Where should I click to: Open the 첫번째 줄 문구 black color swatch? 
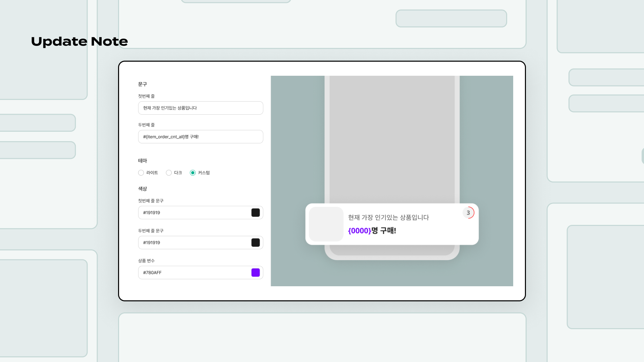256,213
